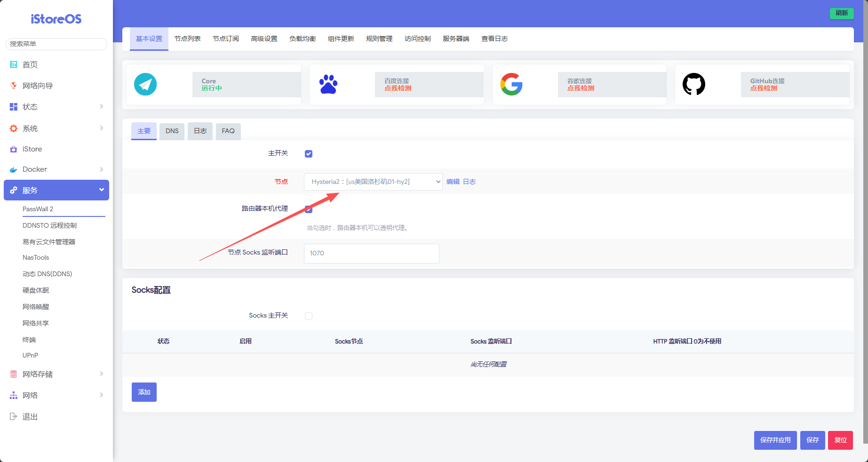Open the 规则管理 tab
Viewport: 868px width, 462px height.
click(x=379, y=39)
